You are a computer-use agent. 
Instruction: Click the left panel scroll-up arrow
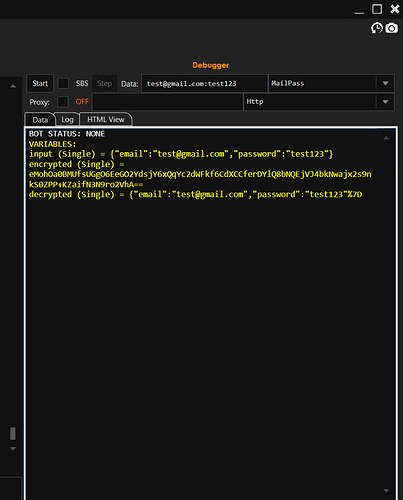[13, 86]
